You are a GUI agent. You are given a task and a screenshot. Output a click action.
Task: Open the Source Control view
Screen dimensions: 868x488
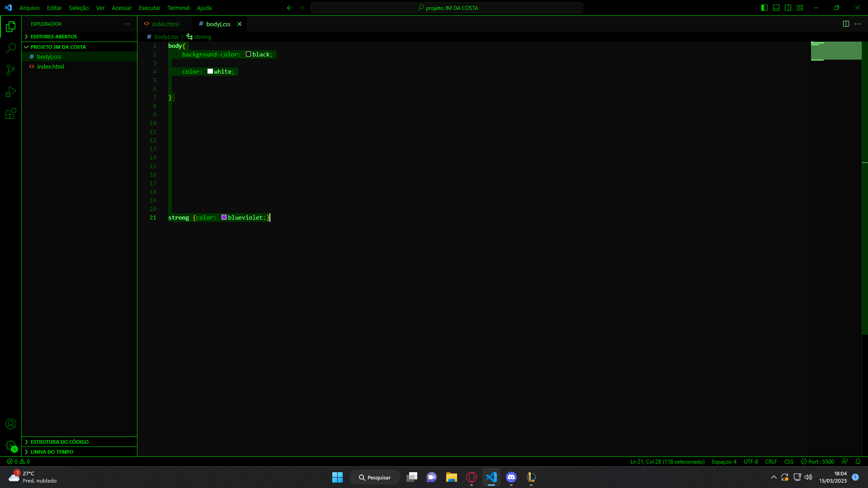(x=11, y=70)
